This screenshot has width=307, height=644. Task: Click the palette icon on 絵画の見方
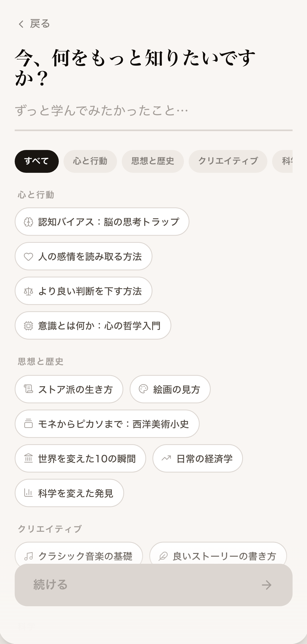tap(143, 389)
